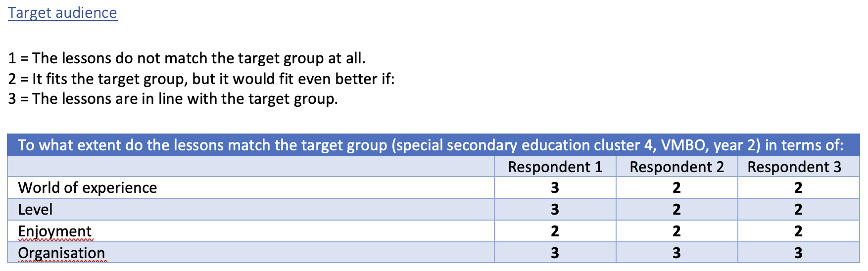Screen dimensions: 868x271
Task: Select Respondent 1's Enjoyment score cell
Action: (x=555, y=231)
